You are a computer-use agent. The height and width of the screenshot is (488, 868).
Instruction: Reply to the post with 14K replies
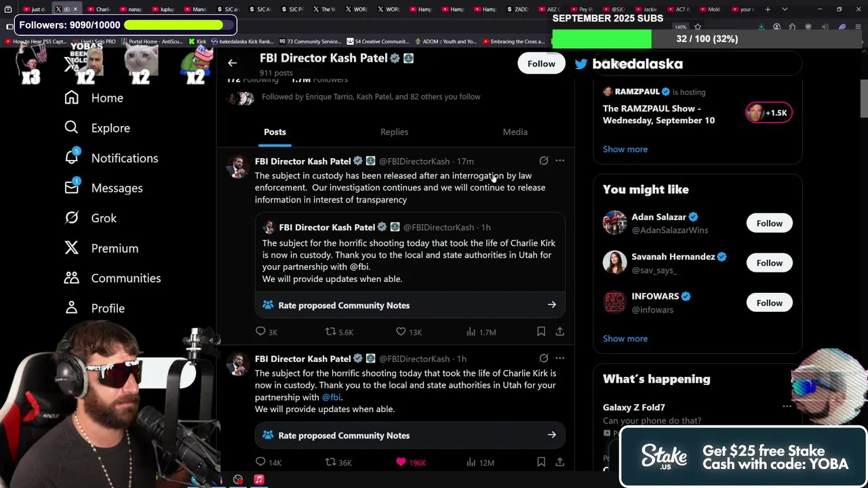click(x=268, y=462)
